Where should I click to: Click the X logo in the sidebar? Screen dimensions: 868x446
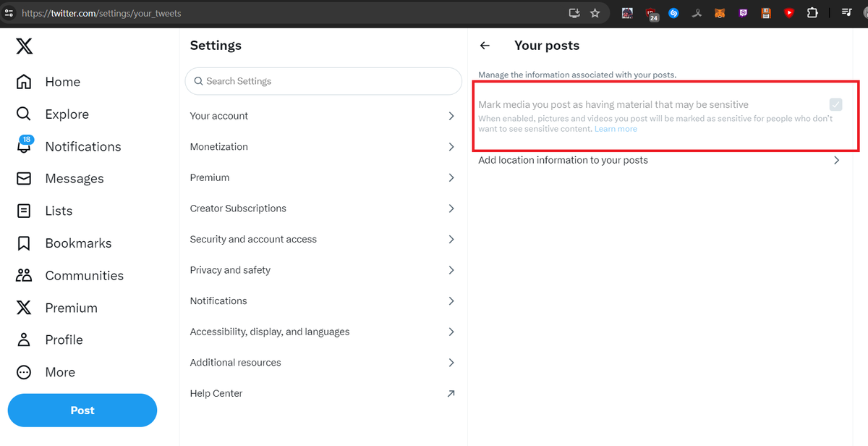point(24,46)
